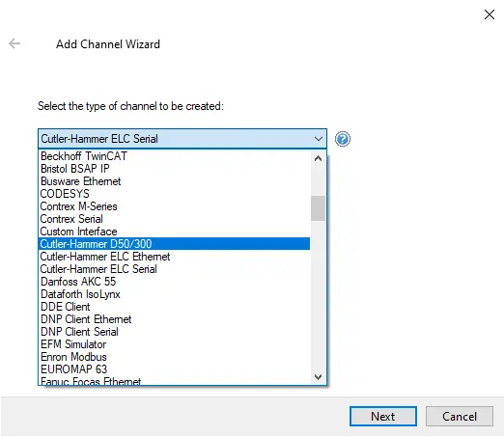Pick CODESYS channel type
The image size is (504, 437).
tap(174, 194)
